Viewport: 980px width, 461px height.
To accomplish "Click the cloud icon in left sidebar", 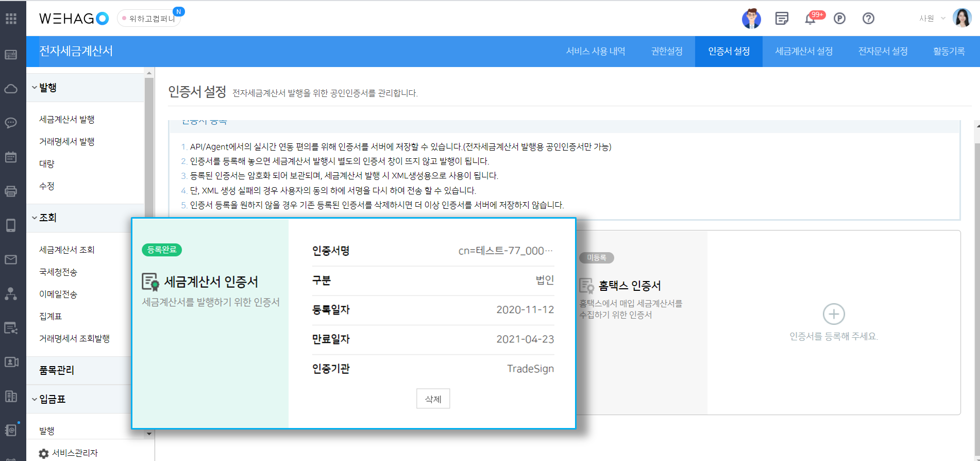I will [x=11, y=89].
